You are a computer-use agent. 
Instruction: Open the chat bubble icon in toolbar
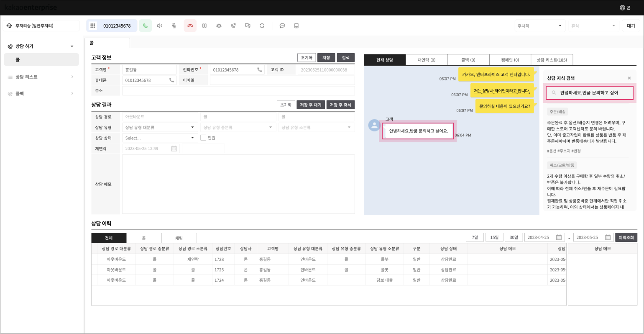[282, 26]
